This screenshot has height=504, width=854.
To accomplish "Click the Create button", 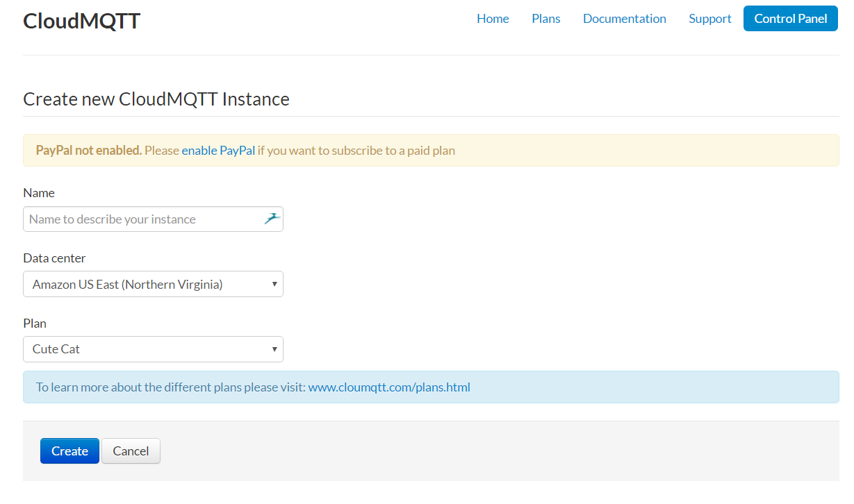I will [69, 451].
